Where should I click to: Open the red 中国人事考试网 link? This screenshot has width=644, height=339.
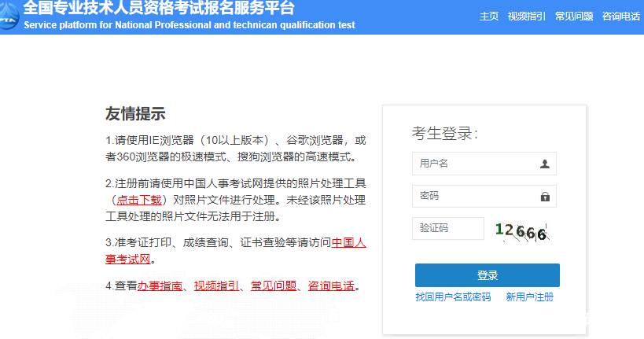(x=348, y=242)
